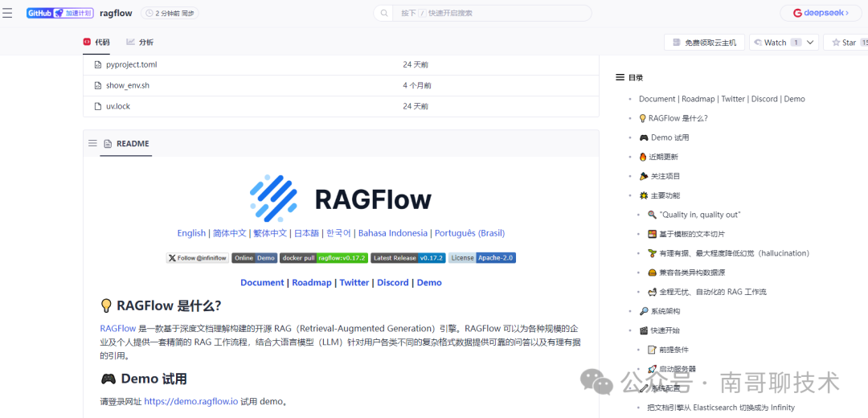Click the show_env.sh file icon
The width and height of the screenshot is (868, 418).
(97, 86)
